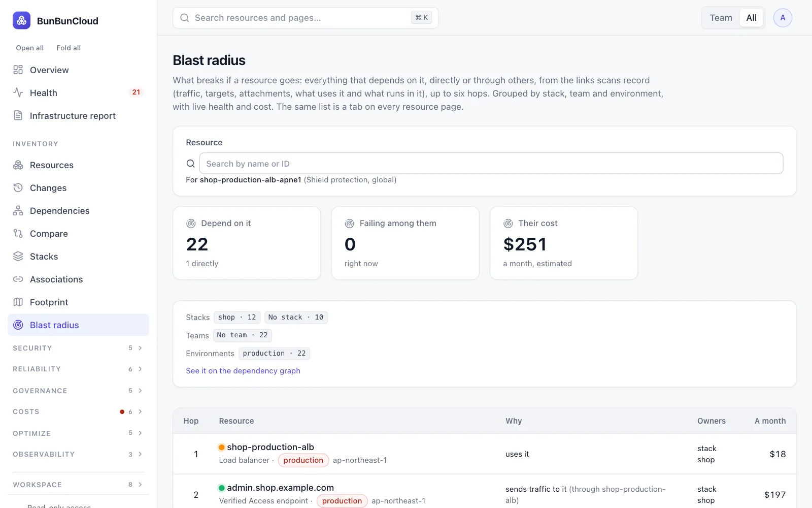The height and width of the screenshot is (508, 812).
Task: Open all sidebar sections
Action: [29, 48]
